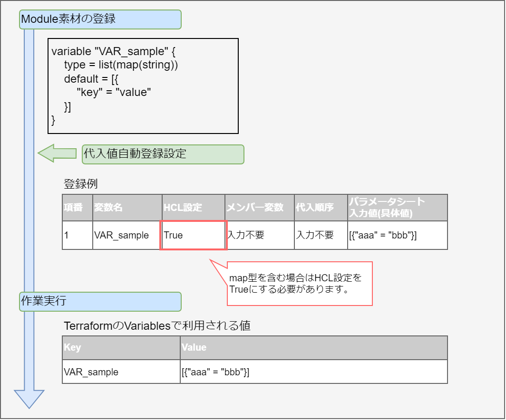Select the Value column header
The height and width of the screenshot is (420, 506).
[x=313, y=348]
